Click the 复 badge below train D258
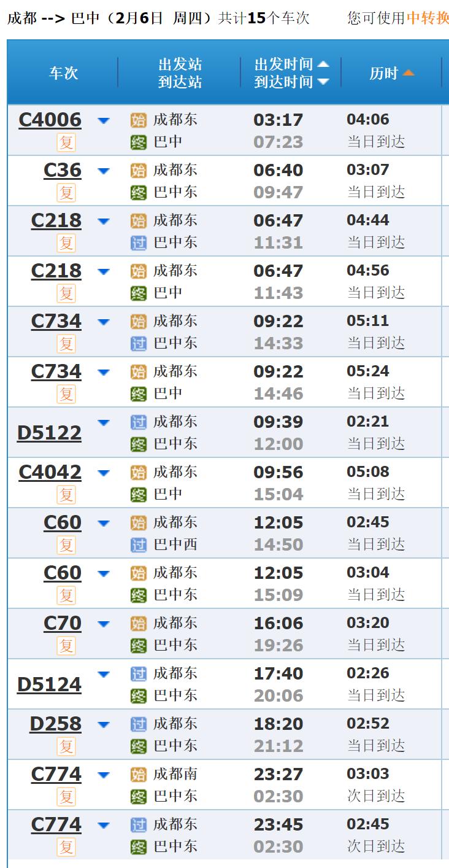 (x=66, y=746)
